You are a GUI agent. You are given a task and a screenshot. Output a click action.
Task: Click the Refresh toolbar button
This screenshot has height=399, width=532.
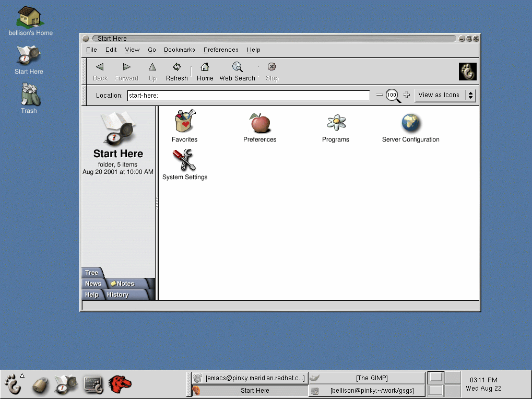click(176, 72)
